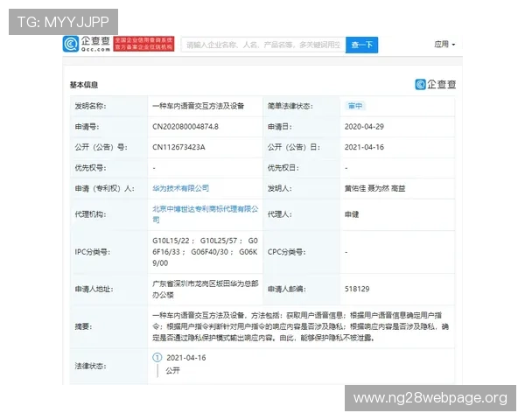The height and width of the screenshot is (420, 525).
Task: Click the red credit system banner
Action: point(143,44)
